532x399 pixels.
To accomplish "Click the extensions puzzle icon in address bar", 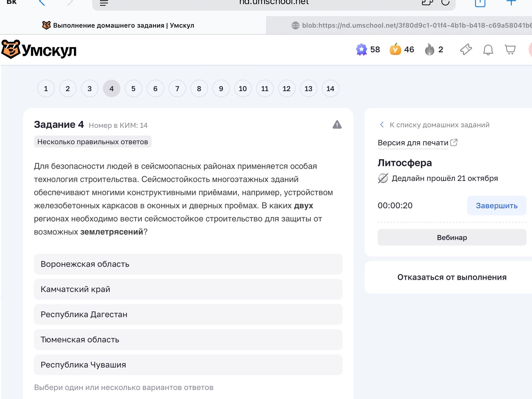I will [427, 2].
